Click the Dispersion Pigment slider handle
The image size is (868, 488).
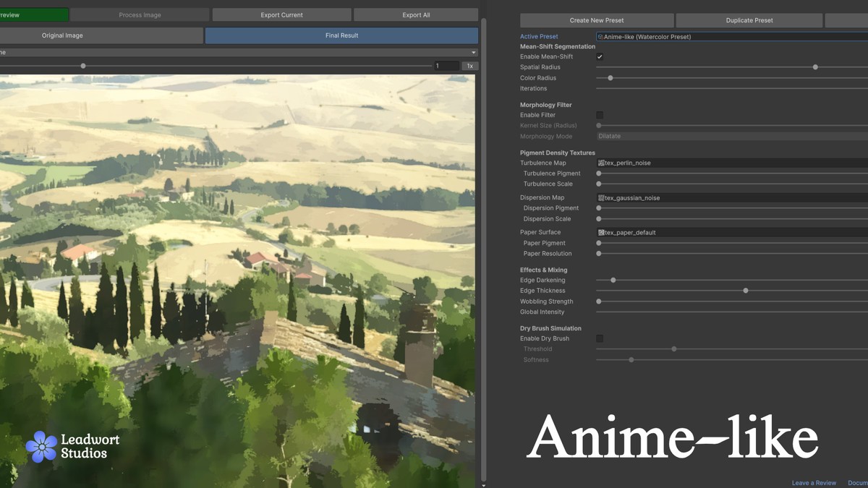coord(599,208)
